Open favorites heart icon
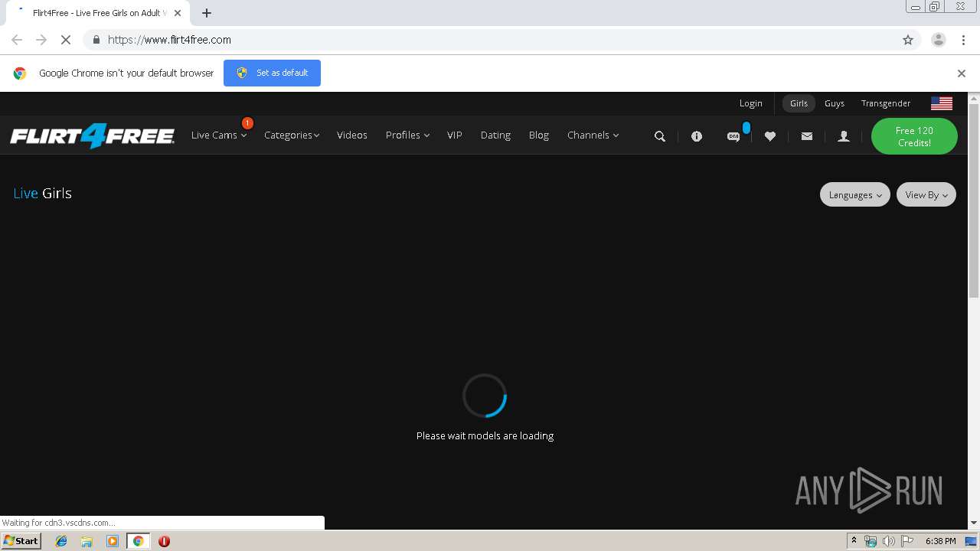 [770, 136]
